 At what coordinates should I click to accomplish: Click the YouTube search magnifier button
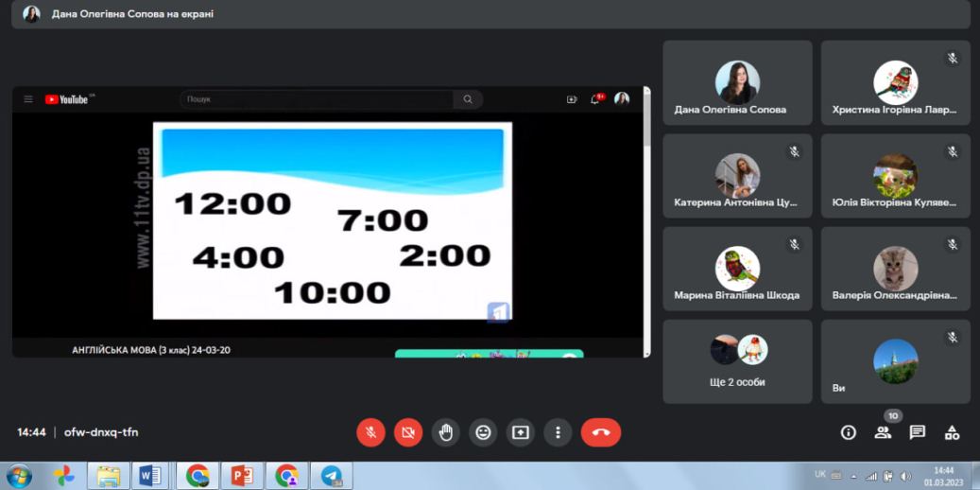[468, 99]
